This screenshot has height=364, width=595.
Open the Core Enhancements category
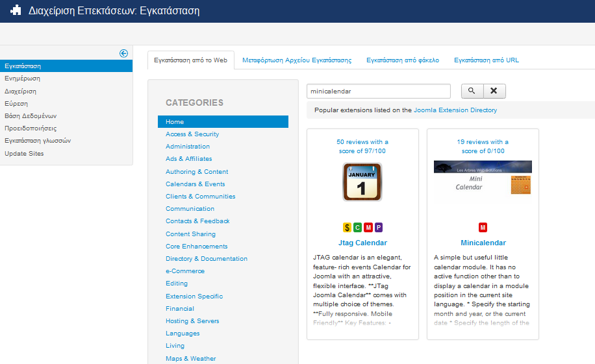tap(197, 247)
